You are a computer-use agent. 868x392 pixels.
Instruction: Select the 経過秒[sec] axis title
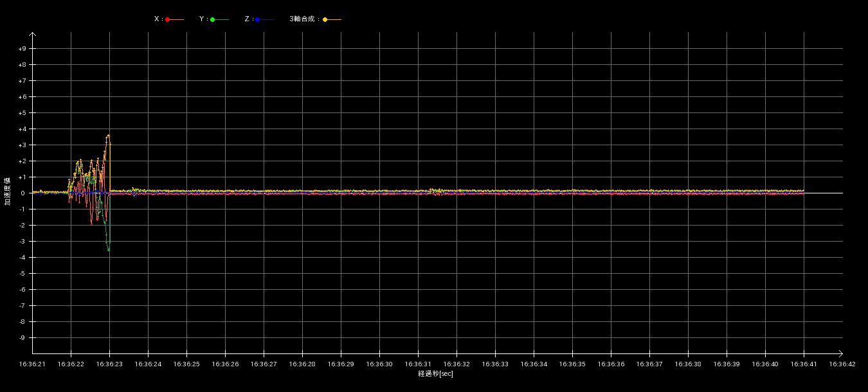(435, 374)
